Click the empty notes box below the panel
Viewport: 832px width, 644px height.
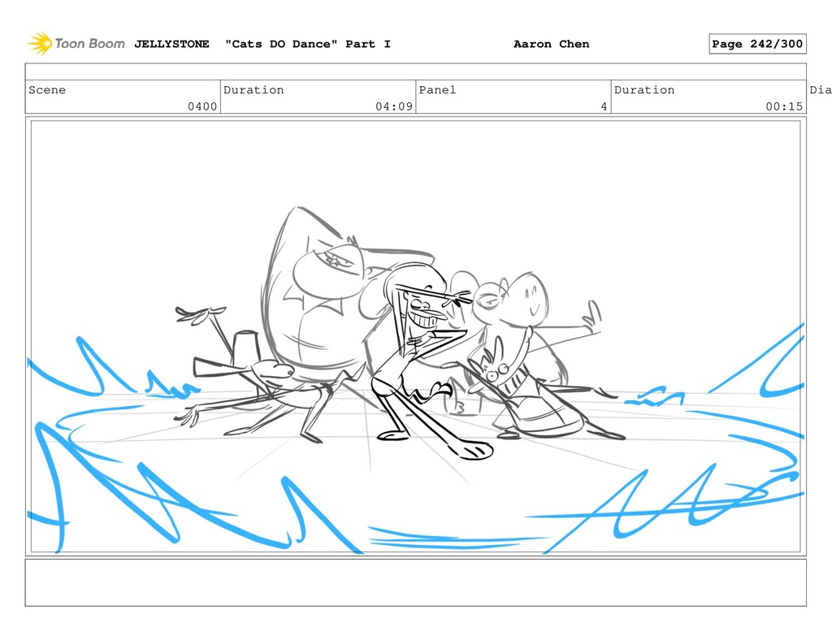[x=415, y=582]
